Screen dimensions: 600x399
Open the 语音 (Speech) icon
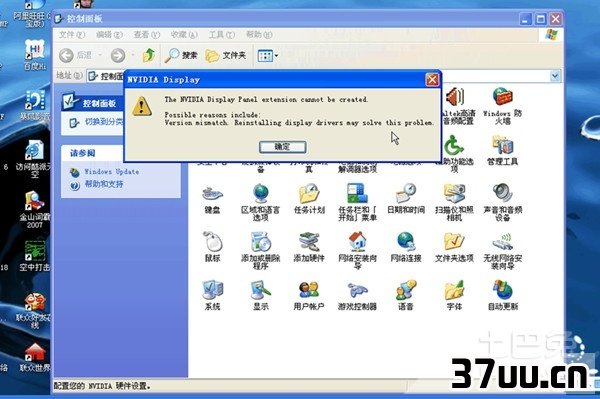point(406,295)
